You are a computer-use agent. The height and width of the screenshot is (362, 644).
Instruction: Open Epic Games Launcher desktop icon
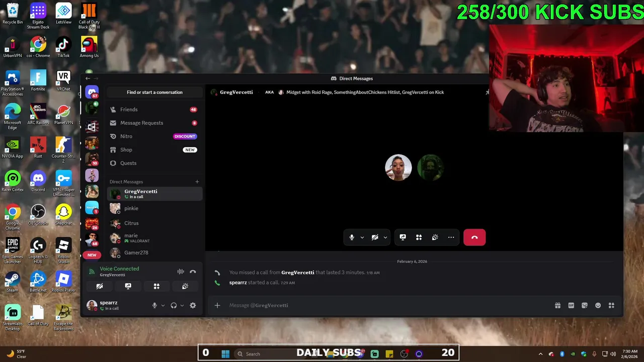click(13, 251)
